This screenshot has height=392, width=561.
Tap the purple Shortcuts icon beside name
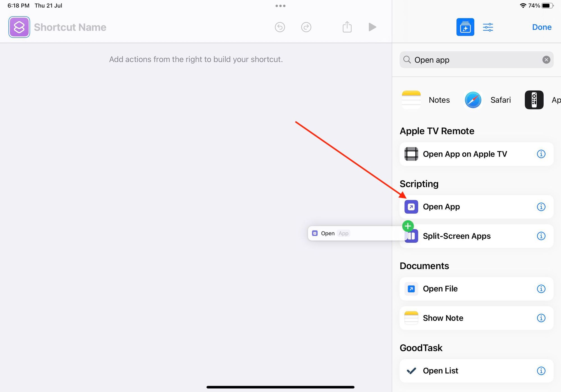19,27
